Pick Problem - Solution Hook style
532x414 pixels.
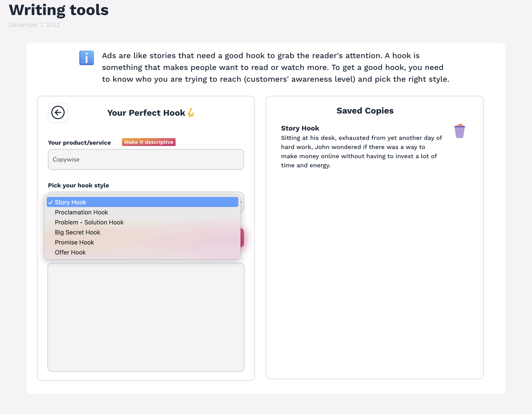pyautogui.click(x=142, y=222)
